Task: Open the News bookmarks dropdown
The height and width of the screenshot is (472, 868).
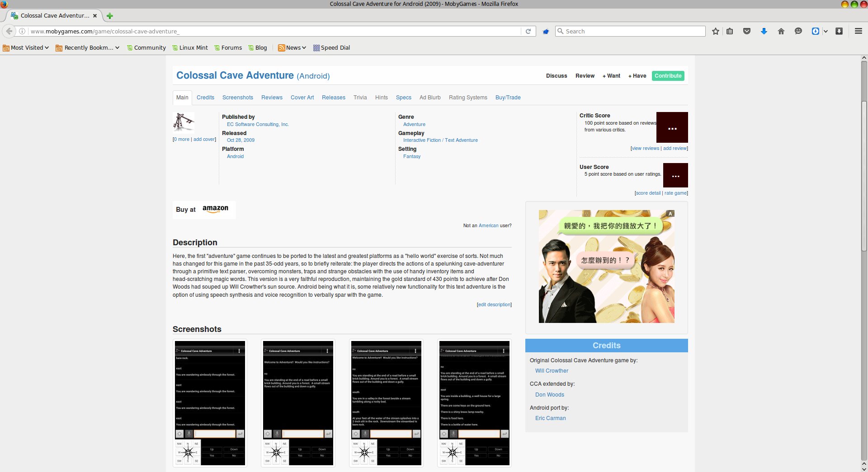Action: point(292,47)
